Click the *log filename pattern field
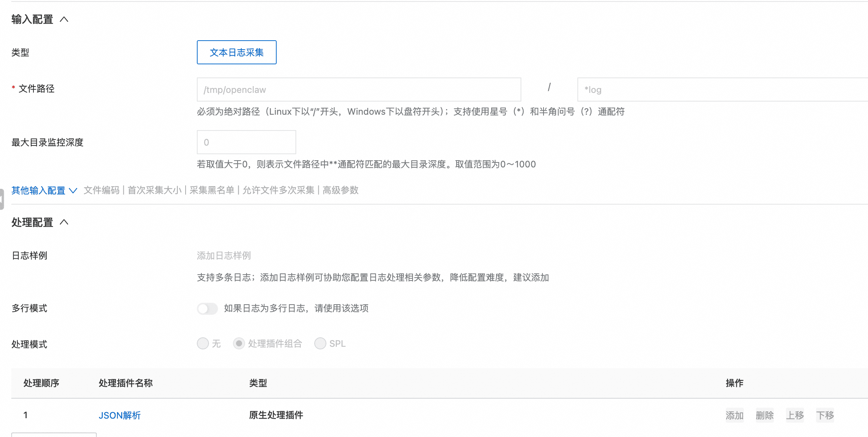Image resolution: width=868 pixels, height=437 pixels. tap(722, 90)
